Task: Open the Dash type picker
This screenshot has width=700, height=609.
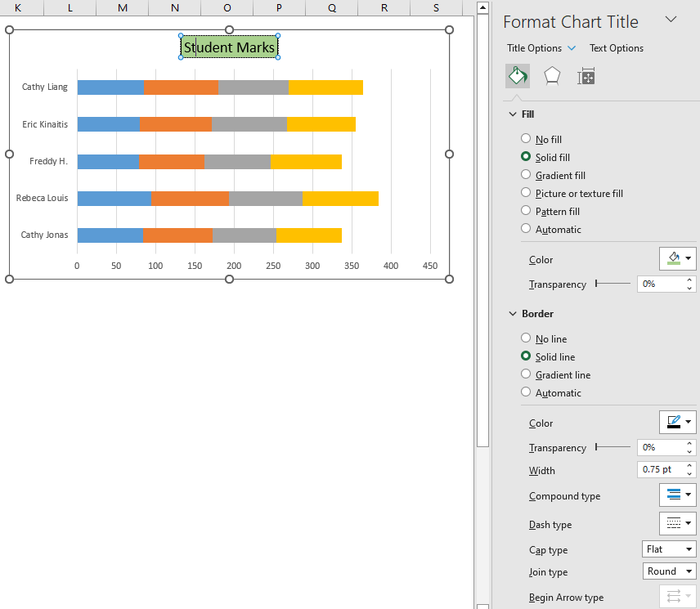Action: (x=678, y=523)
